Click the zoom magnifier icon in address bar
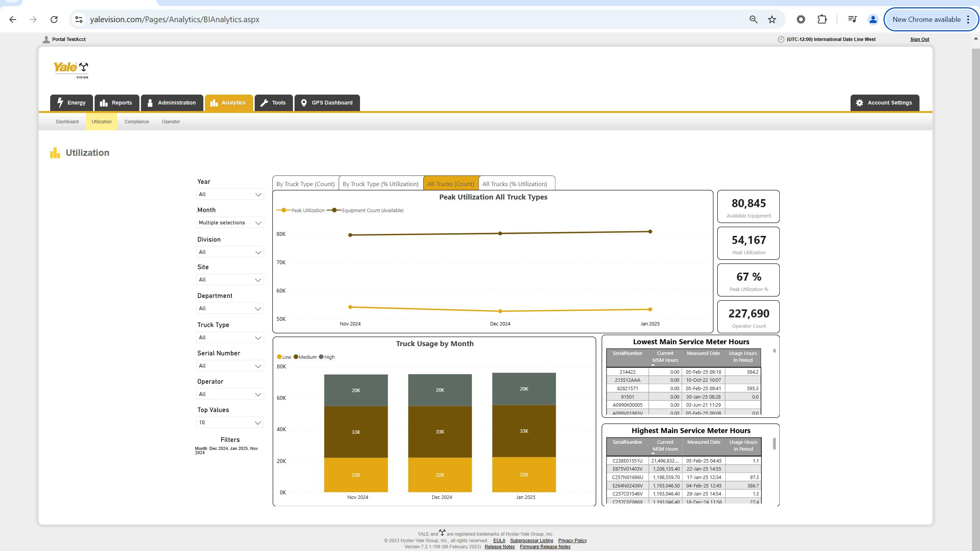 coord(753,20)
